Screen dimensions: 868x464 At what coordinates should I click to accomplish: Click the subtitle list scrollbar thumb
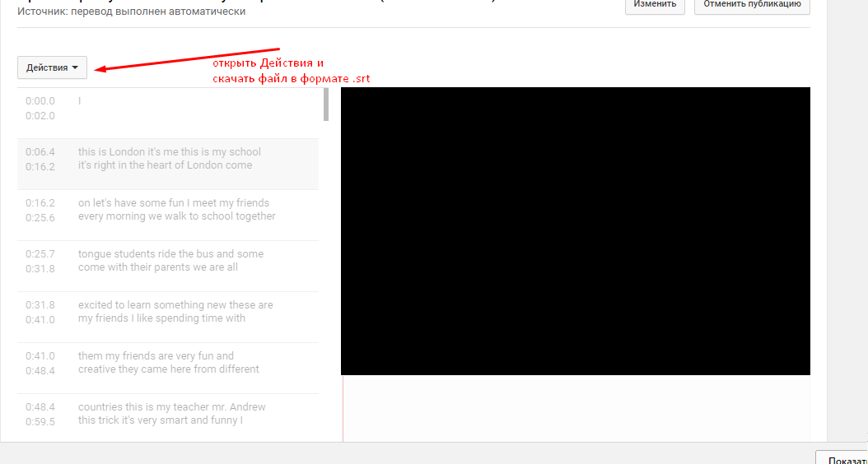pyautogui.click(x=326, y=104)
